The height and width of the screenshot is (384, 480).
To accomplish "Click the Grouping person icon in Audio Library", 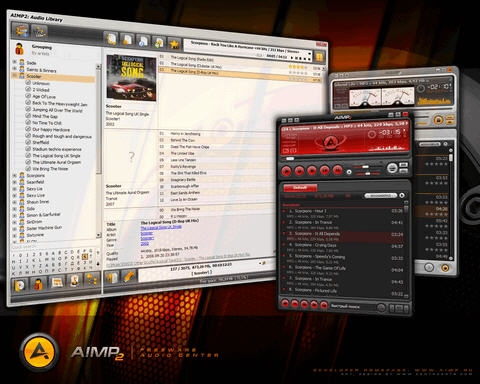I will [x=19, y=49].
